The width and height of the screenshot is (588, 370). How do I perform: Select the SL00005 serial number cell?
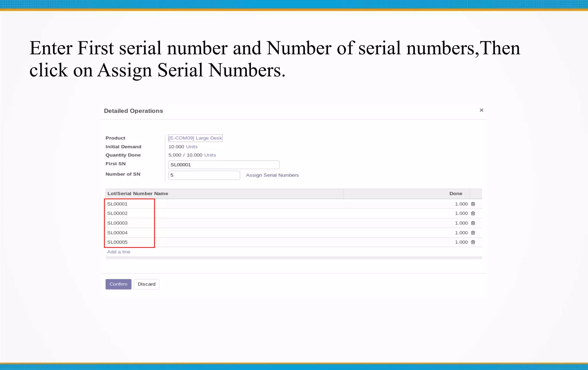click(117, 242)
